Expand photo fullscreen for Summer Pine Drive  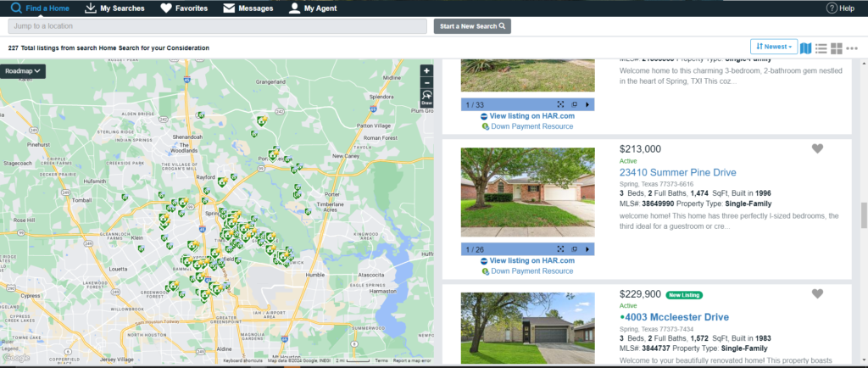(560, 249)
